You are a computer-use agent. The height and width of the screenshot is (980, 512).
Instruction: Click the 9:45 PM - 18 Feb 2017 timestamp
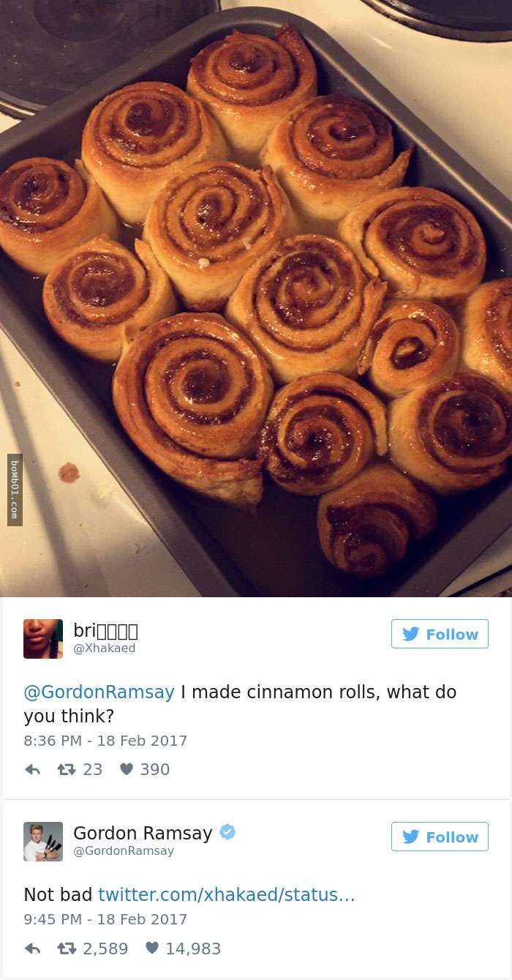(x=105, y=919)
